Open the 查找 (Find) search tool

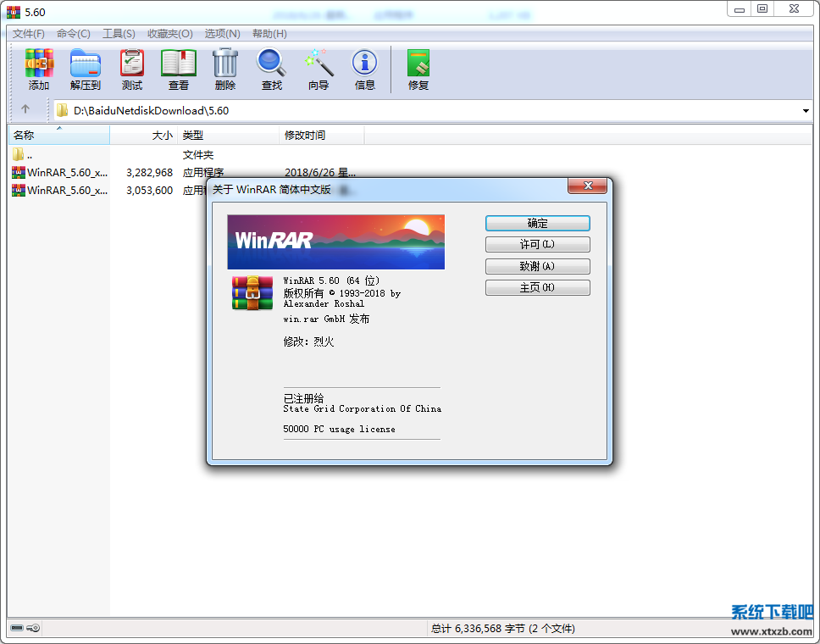click(x=270, y=68)
